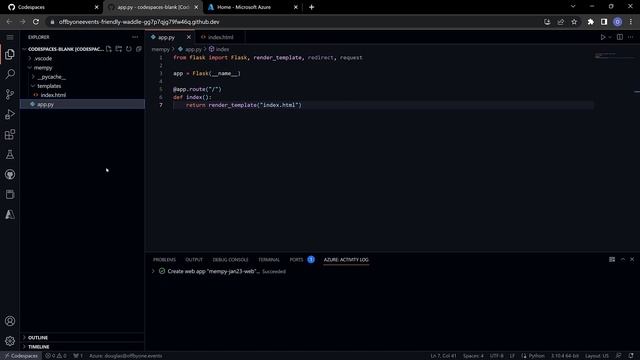Click the mempy breadcrumb
Viewport: 640px width, 360px height.
click(160, 49)
